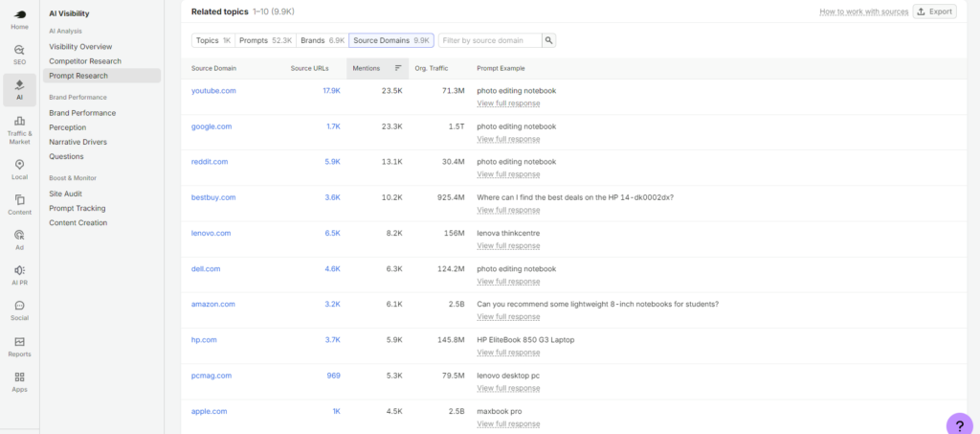Viewport: 980px width, 434px height.
Task: Click Filter by source domain field
Action: [x=490, y=40]
